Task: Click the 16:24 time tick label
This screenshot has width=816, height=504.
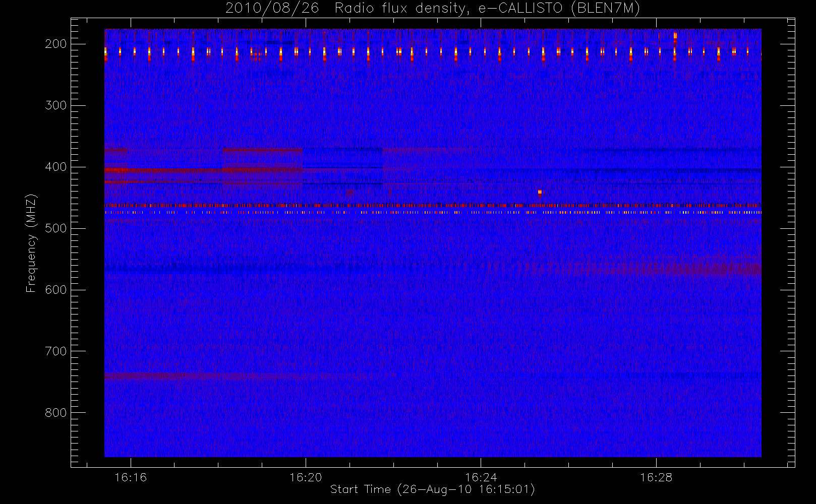Action: pos(481,477)
